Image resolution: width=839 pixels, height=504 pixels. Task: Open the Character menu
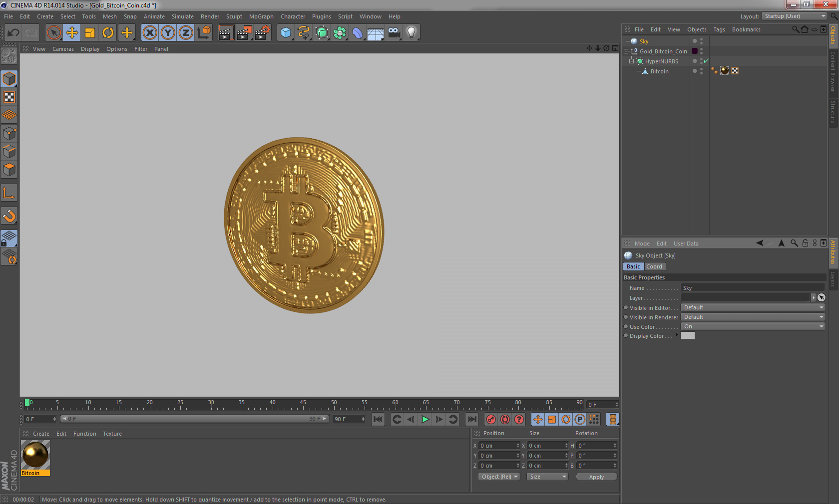tap(293, 16)
